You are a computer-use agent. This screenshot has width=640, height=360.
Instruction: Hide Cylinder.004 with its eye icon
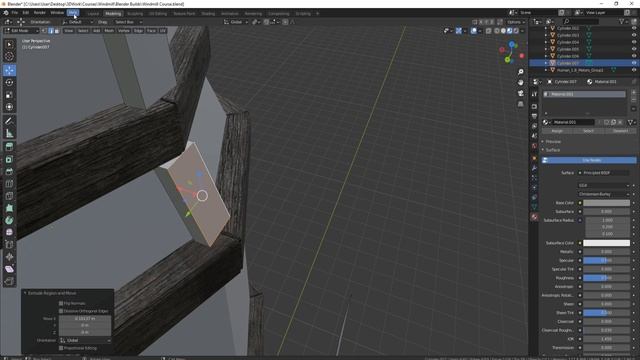[634, 42]
